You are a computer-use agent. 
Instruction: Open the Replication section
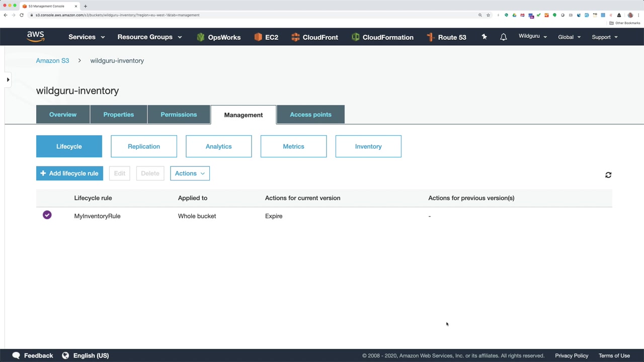click(x=144, y=146)
